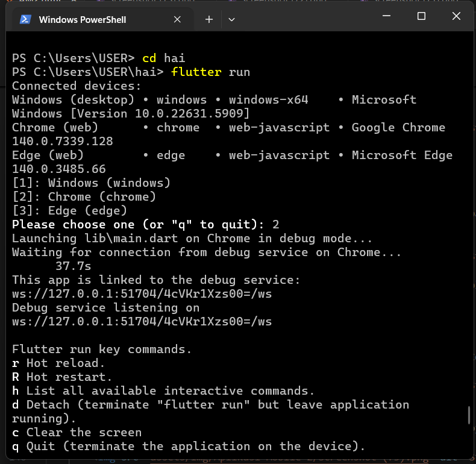Screen dimensions: 476x464
Task: Open a new terminal tab with plus
Action: click(209, 20)
